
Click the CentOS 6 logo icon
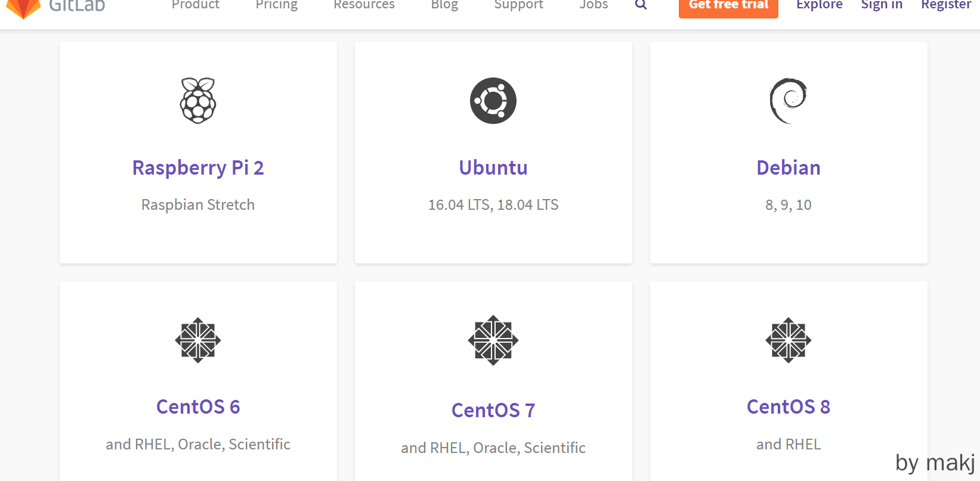198,340
